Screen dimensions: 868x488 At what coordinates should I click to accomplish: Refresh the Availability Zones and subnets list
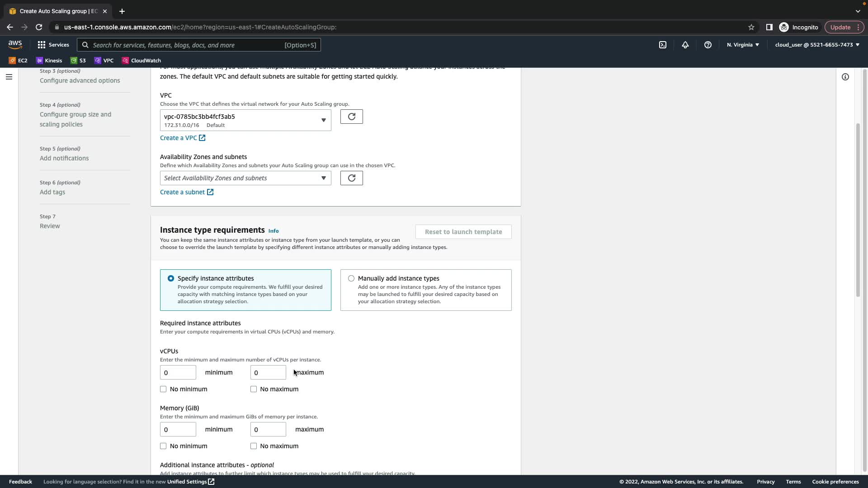[351, 178]
